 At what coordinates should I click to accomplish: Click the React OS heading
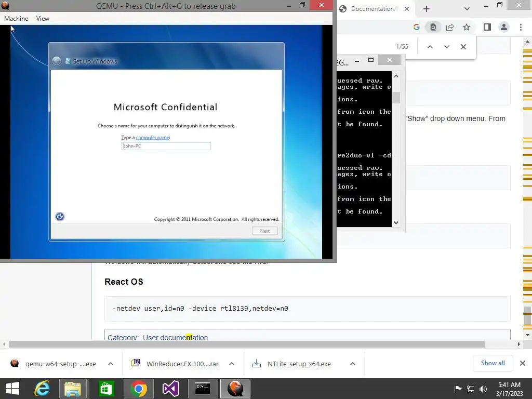pyautogui.click(x=124, y=282)
